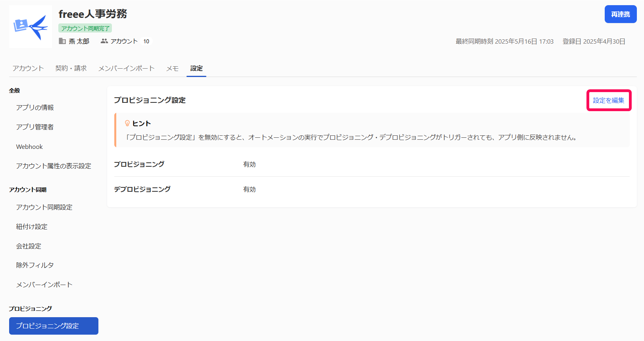Screen dimensions: 644x341
Task: Click the プロビジョニング row label
Action: (139, 164)
